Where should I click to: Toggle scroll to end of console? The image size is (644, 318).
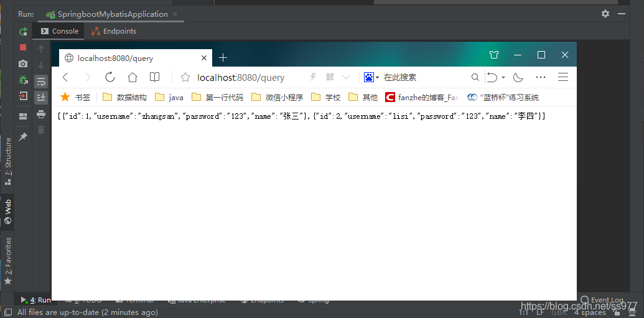pos(40,97)
